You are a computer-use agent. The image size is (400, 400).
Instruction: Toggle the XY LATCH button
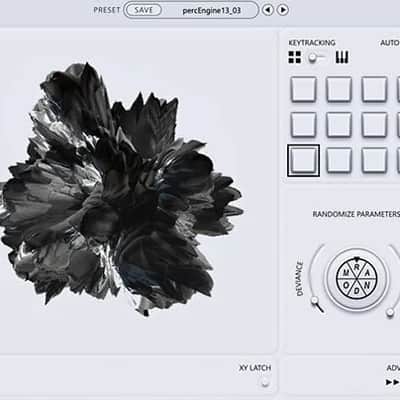(x=265, y=383)
